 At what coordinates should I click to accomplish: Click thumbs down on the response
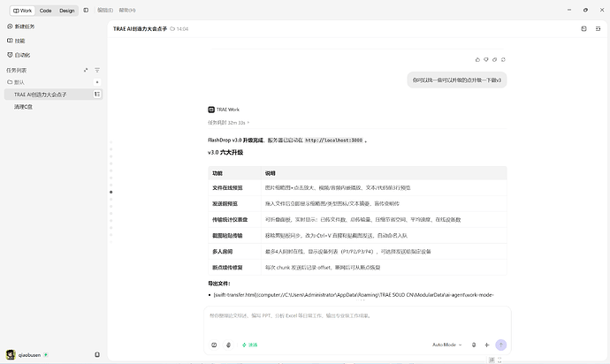(486, 59)
